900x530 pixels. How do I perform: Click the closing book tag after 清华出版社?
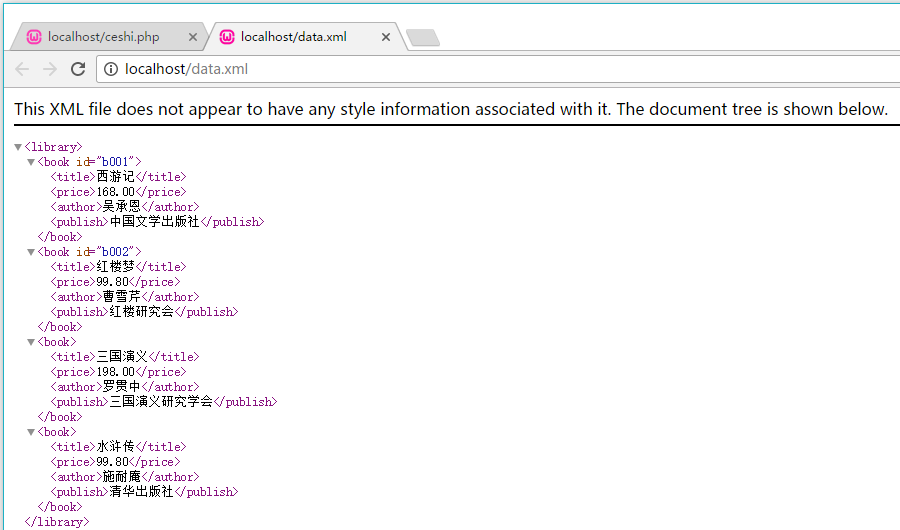click(60, 507)
